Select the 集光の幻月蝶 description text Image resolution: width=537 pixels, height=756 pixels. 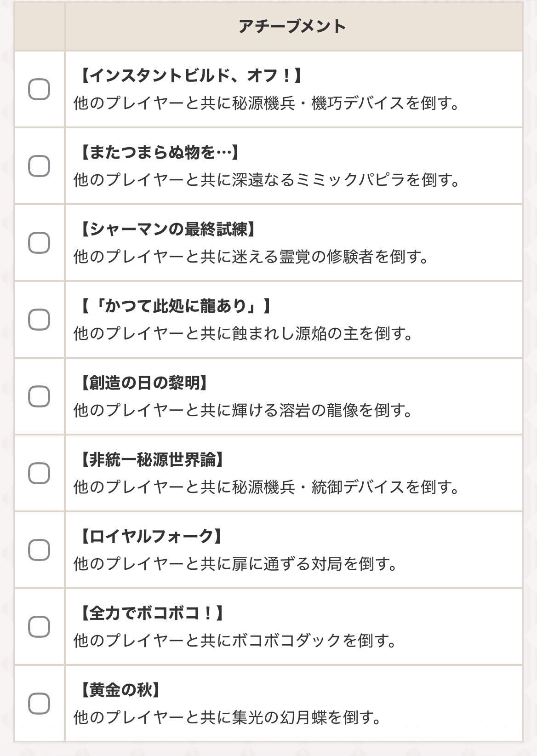coord(228,717)
